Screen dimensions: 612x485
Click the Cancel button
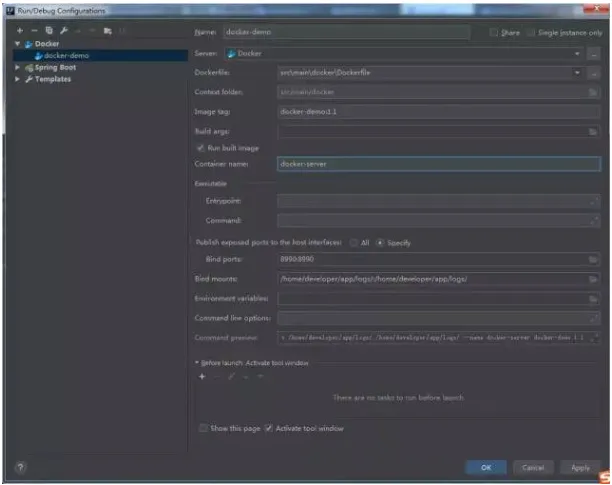pos(533,467)
